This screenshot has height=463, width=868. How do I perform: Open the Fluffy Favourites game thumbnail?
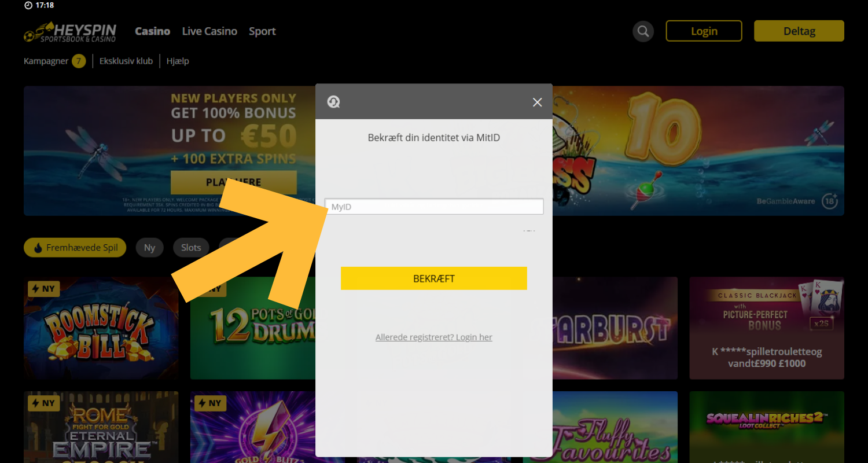click(615, 427)
